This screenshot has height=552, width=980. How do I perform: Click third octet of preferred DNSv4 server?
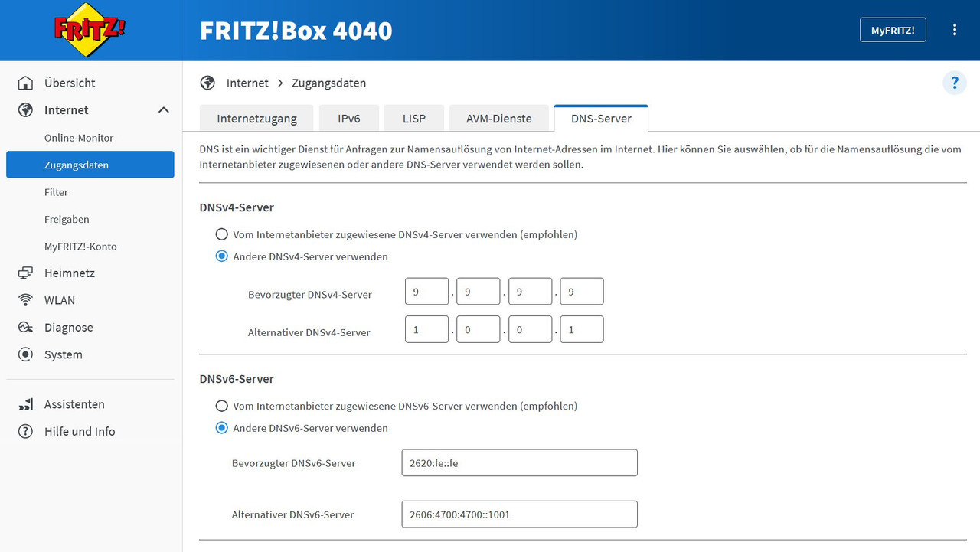click(x=530, y=292)
